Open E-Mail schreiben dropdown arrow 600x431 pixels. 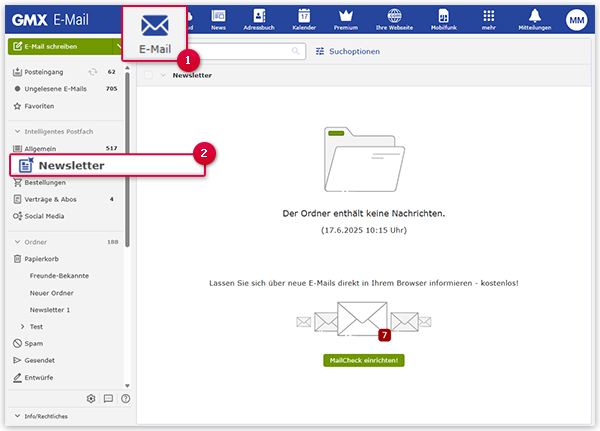click(118, 46)
